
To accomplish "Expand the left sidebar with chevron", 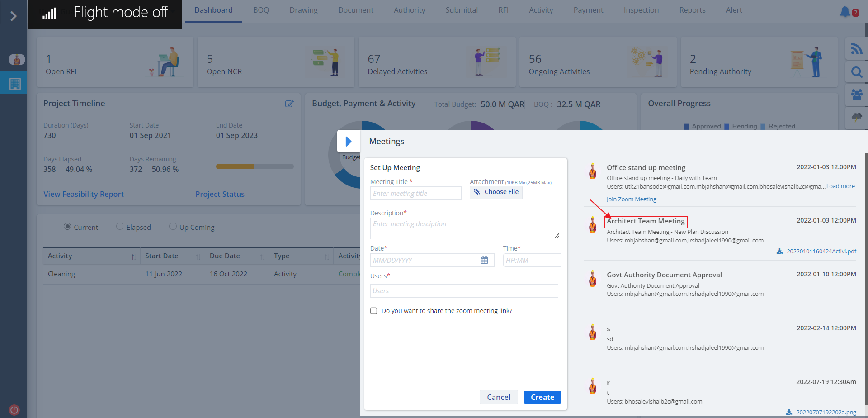I will [14, 16].
